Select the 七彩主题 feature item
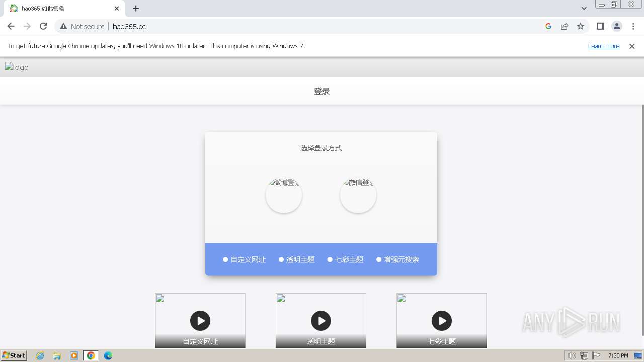The height and width of the screenshot is (362, 644). click(x=345, y=259)
